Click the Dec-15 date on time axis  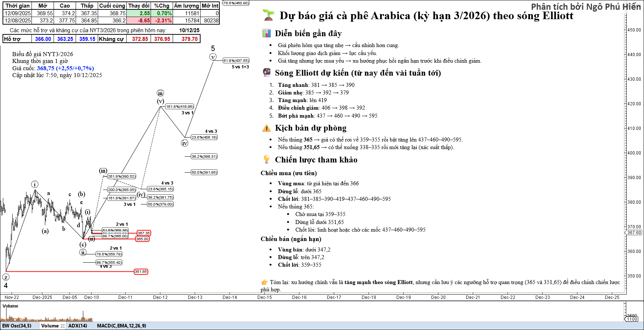coord(264,297)
